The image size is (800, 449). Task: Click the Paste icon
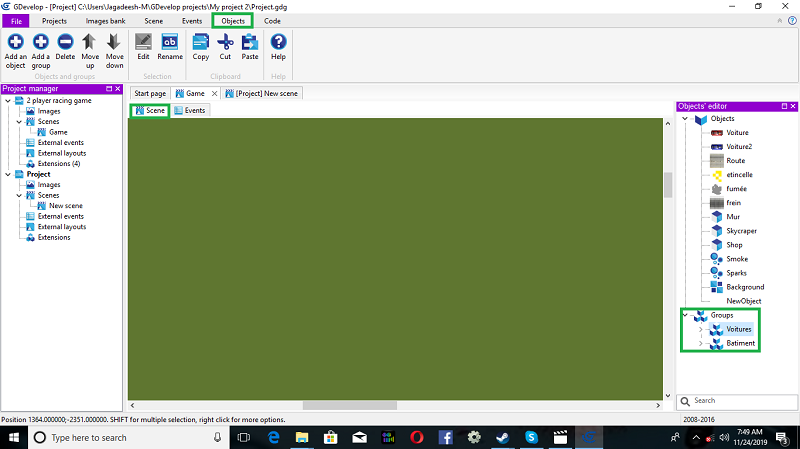249,42
